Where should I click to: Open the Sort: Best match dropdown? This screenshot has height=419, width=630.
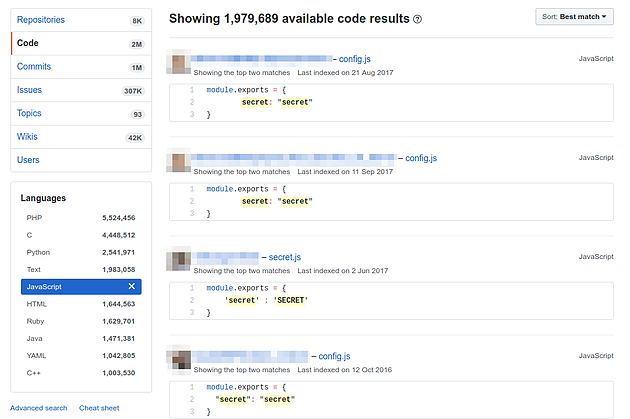pos(574,16)
